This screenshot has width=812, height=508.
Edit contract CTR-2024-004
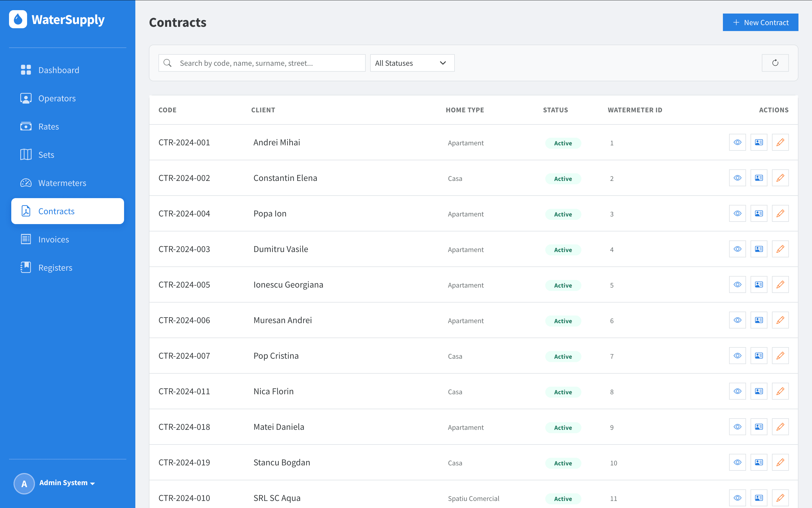780,214
